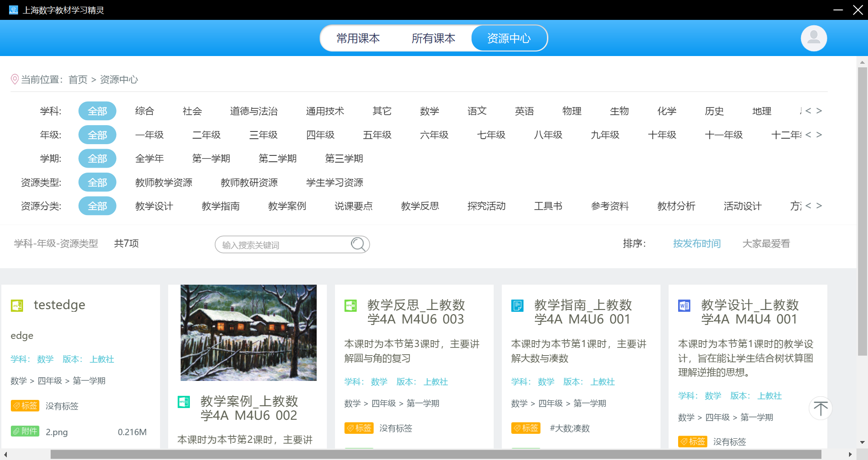Sort results by 大家最爱看
This screenshot has height=460, width=868.
[x=766, y=244]
